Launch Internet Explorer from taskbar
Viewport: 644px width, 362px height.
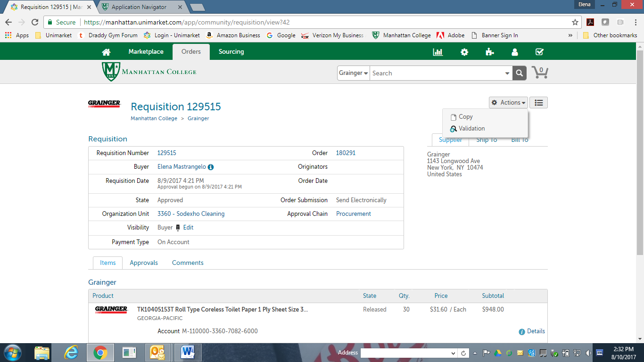[71, 353]
